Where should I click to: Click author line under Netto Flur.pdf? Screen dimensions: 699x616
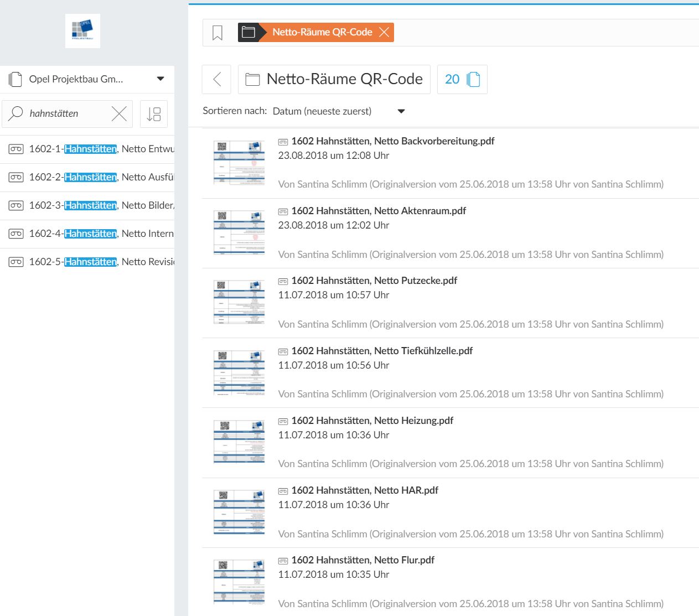point(471,604)
